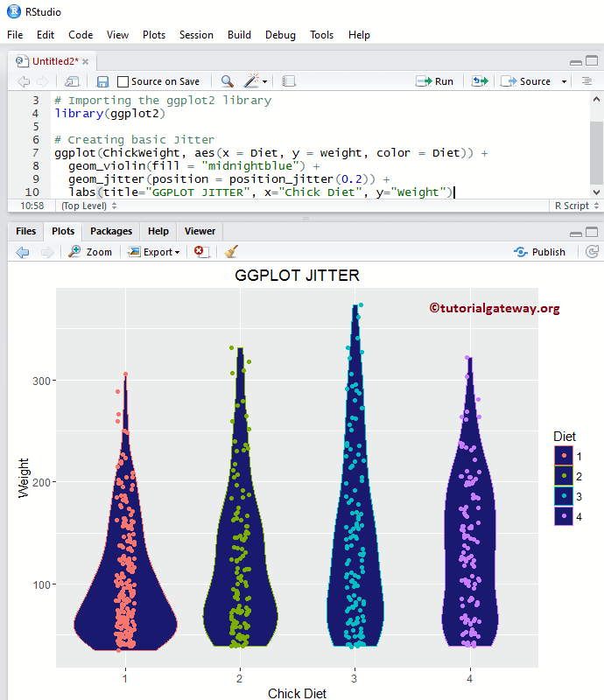Click the save document floppy icon
Screen dimensions: 604x700
pos(102,81)
